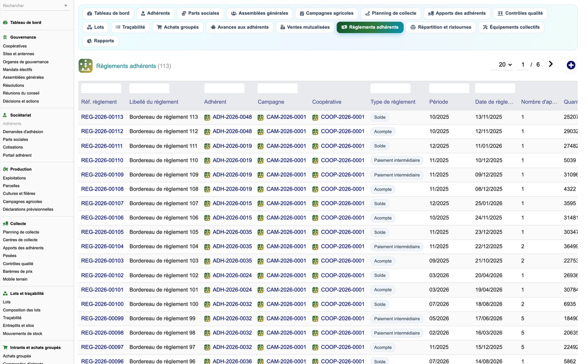Select Règlements adhérents active tab
The image size is (588, 364).
[370, 27]
